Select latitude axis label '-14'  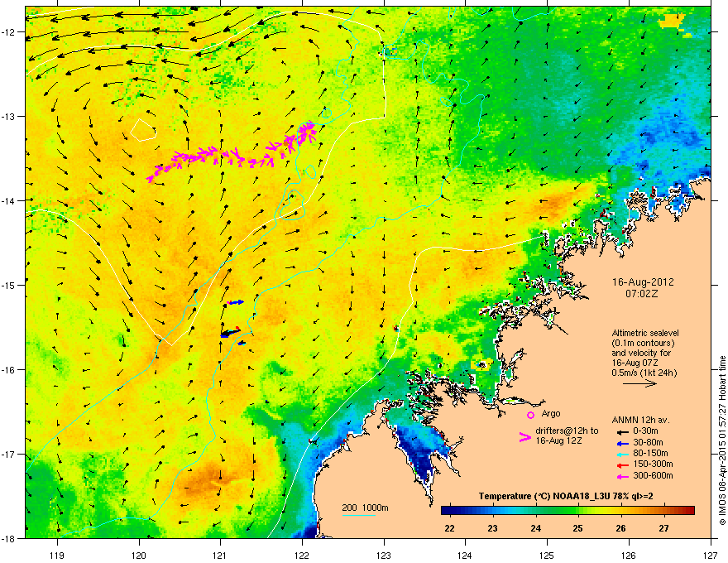(x=9, y=200)
